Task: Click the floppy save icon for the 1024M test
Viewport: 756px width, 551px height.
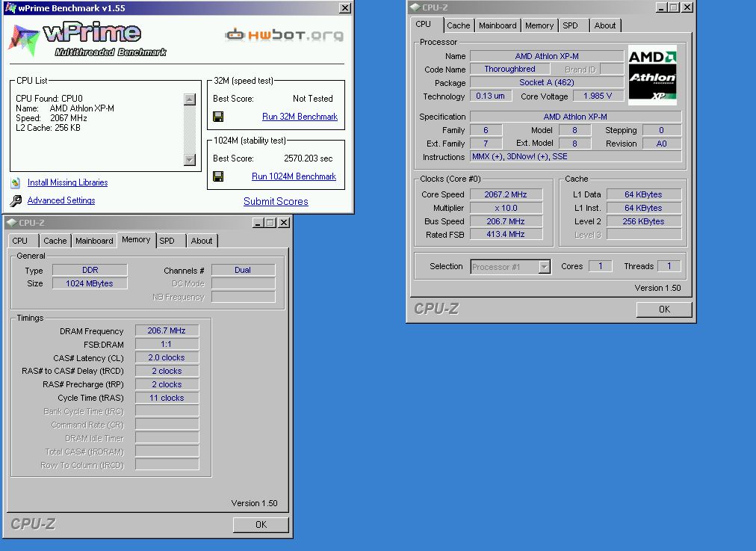Action: point(218,176)
